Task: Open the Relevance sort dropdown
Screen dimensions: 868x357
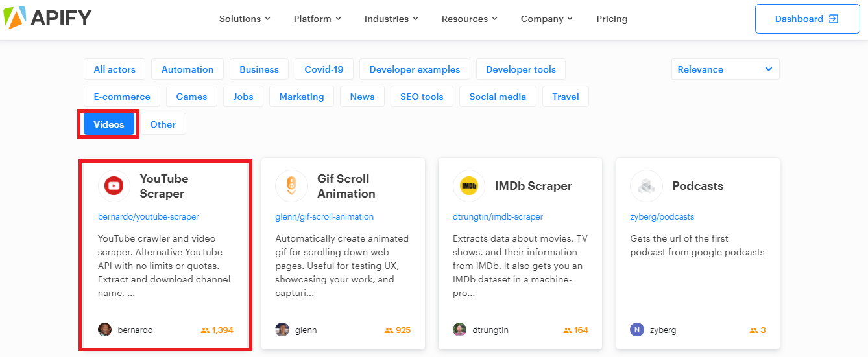Action: pyautogui.click(x=725, y=69)
